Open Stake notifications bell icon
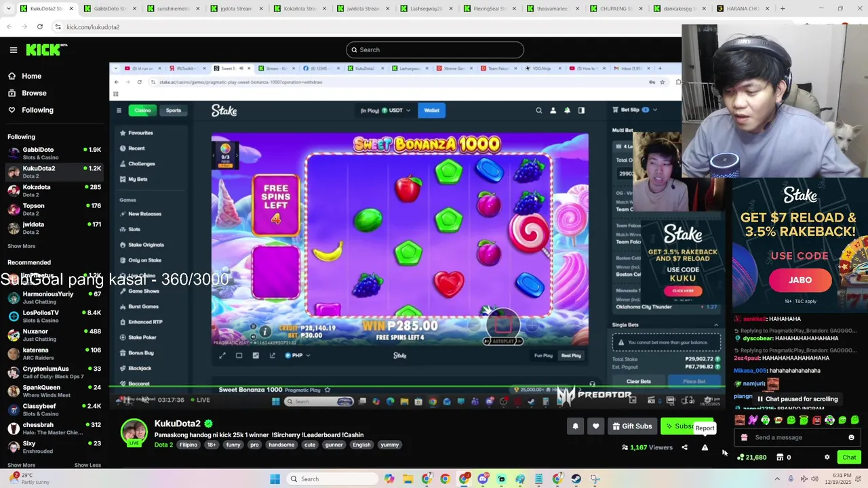 567,110
